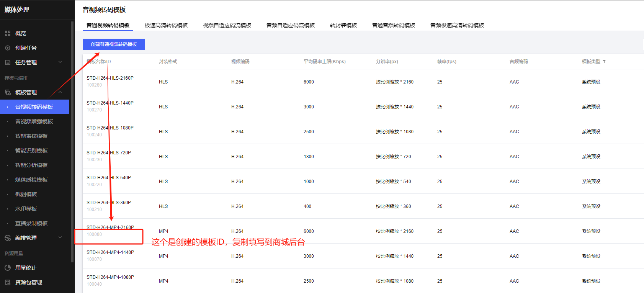Collapse the 模板管理 section chevron
The height and width of the screenshot is (293, 644).
point(60,92)
